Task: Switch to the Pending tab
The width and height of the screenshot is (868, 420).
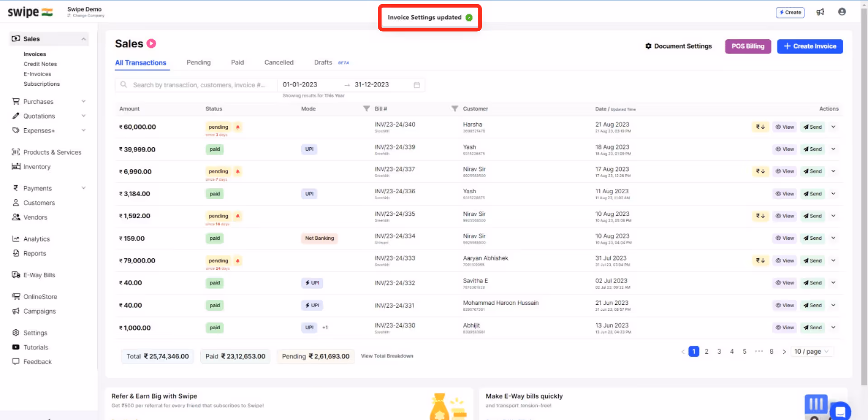Action: pyautogui.click(x=198, y=62)
